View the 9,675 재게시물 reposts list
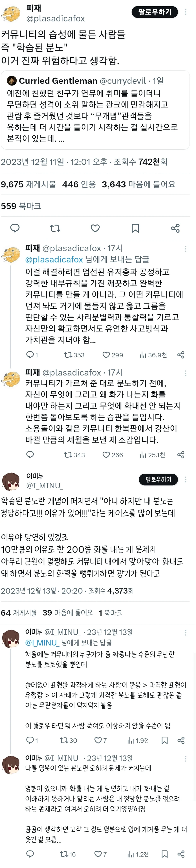196x868 pixels. tap(28, 184)
